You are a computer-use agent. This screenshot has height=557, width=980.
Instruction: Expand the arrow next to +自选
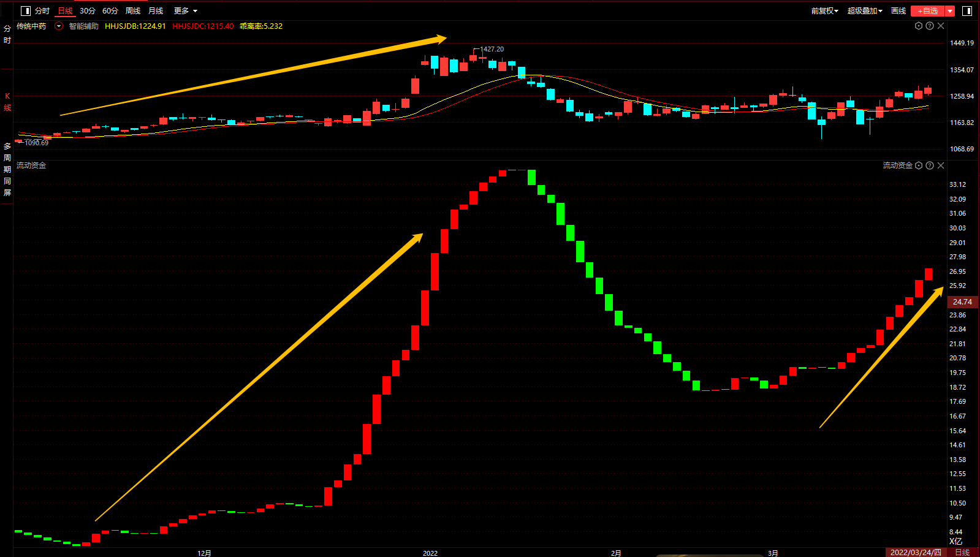point(950,11)
